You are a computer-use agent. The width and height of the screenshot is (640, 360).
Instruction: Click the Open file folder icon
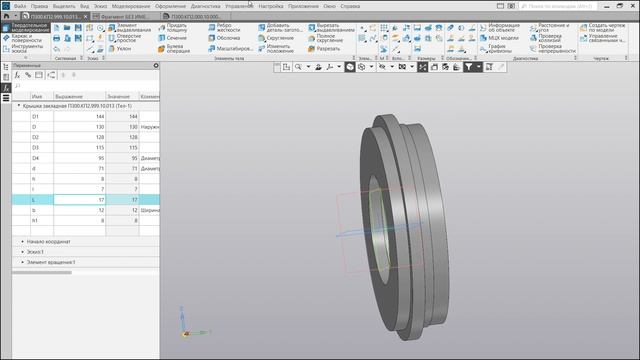[67, 28]
